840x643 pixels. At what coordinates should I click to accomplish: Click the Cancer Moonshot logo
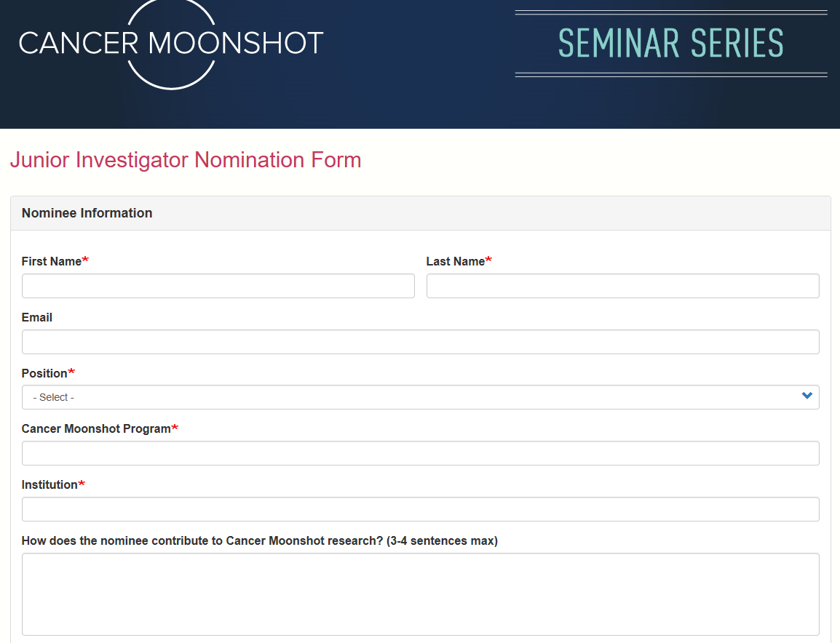click(x=171, y=44)
